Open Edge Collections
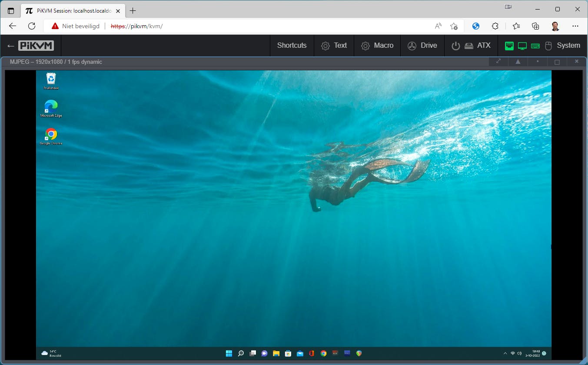The height and width of the screenshot is (365, 588). tap(535, 26)
